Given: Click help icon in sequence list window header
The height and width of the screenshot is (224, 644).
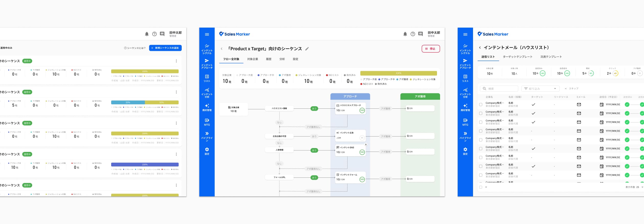Looking at the screenshot, I should pyautogui.click(x=154, y=34).
